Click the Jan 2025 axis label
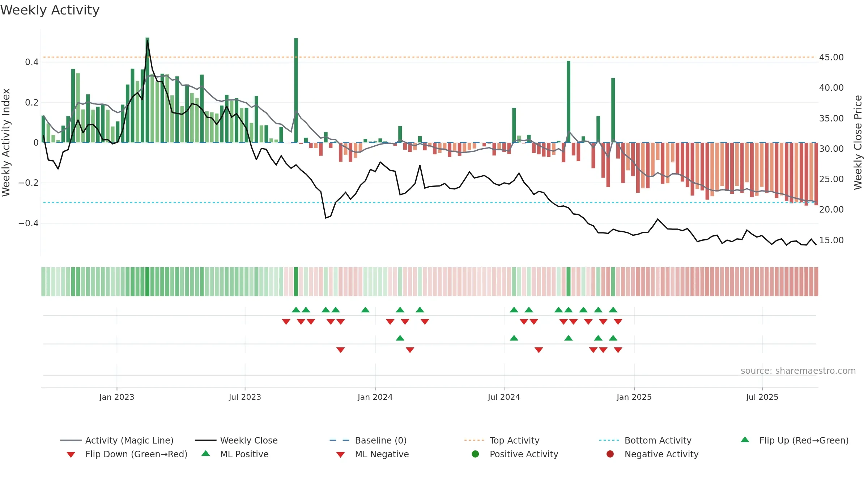 click(x=634, y=397)
